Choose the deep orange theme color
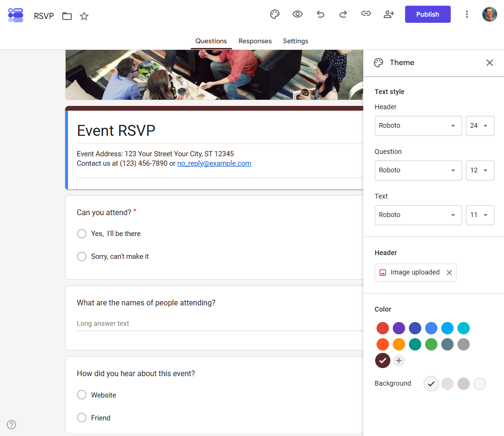 382,344
